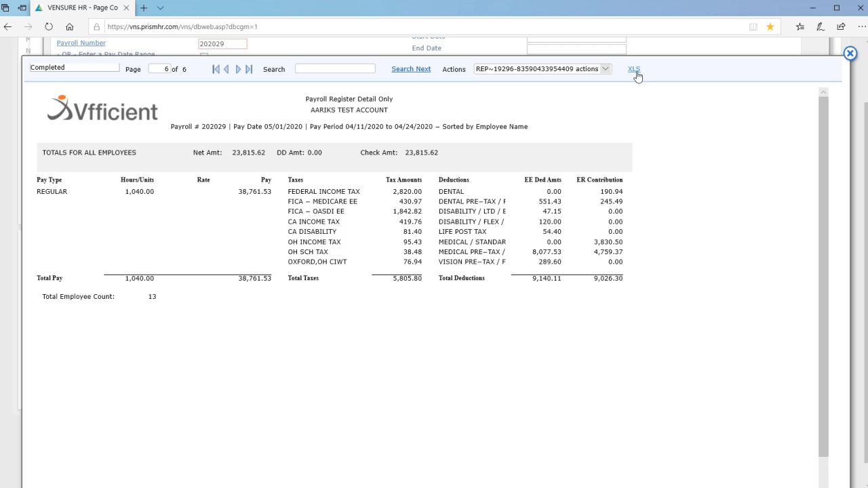Image resolution: width=868 pixels, height=488 pixels.
Task: Click the share page icon
Action: tap(841, 27)
